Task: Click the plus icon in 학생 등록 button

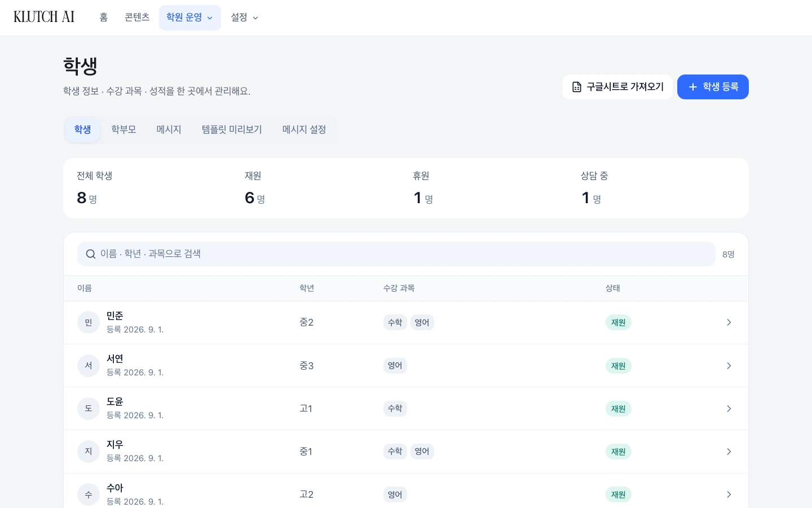Action: [x=693, y=87]
